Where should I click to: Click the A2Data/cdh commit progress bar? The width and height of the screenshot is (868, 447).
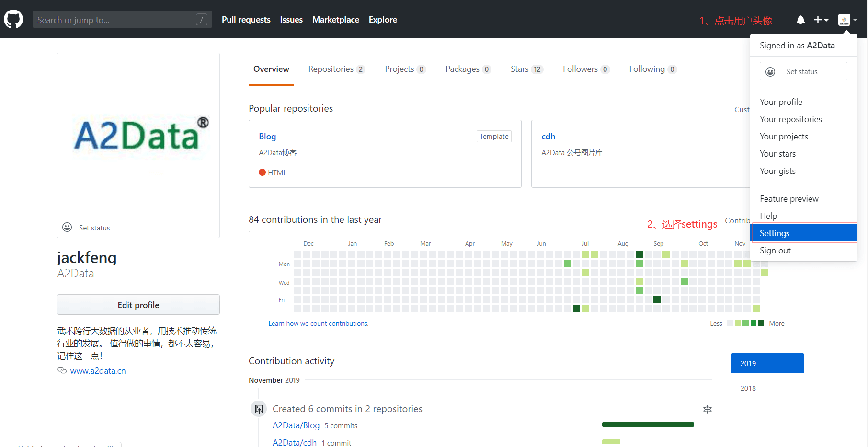[x=611, y=442]
